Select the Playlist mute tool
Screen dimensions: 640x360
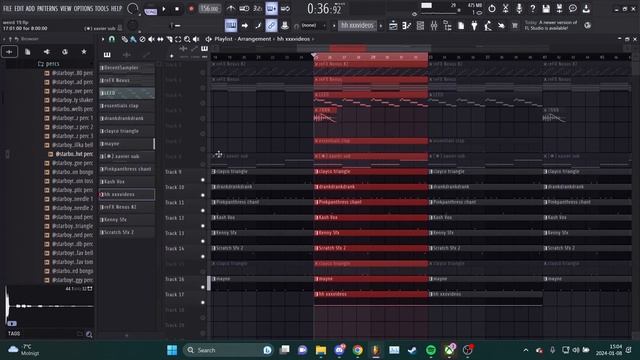pyautogui.click(x=151, y=39)
